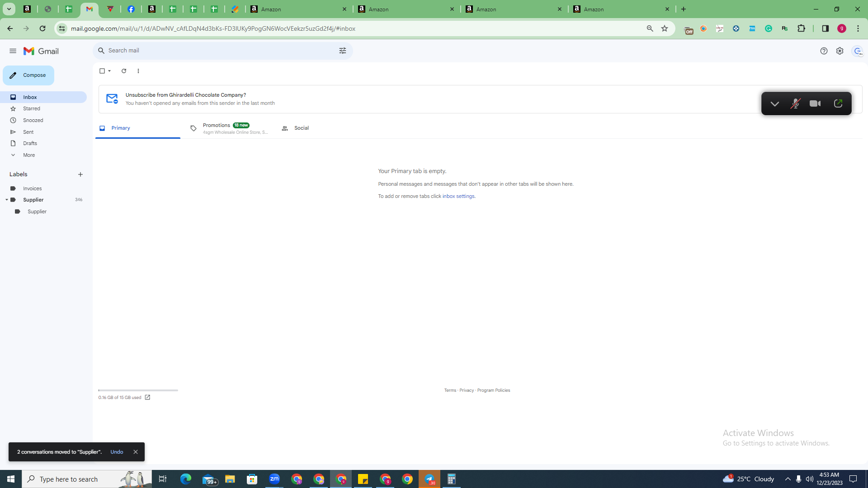Viewport: 868px width, 488px height.
Task: Open Chrome's three-dot menu
Action: pos(858,28)
